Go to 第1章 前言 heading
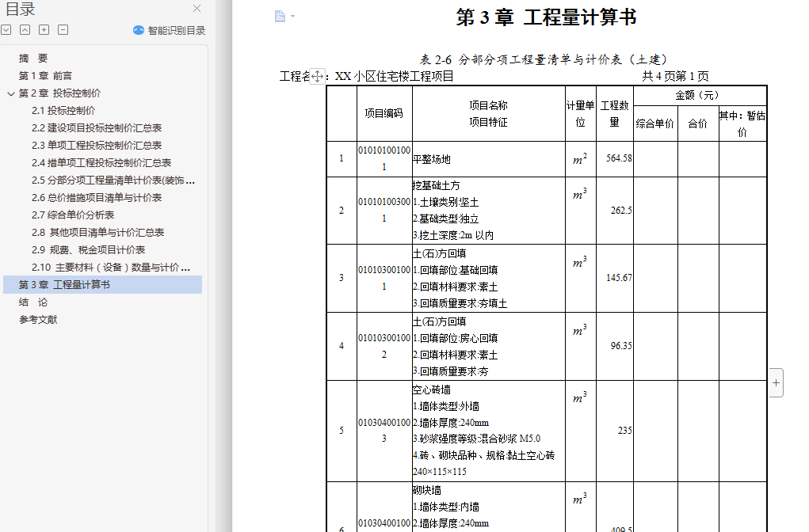Viewport: 809px width, 532px height. (45, 76)
